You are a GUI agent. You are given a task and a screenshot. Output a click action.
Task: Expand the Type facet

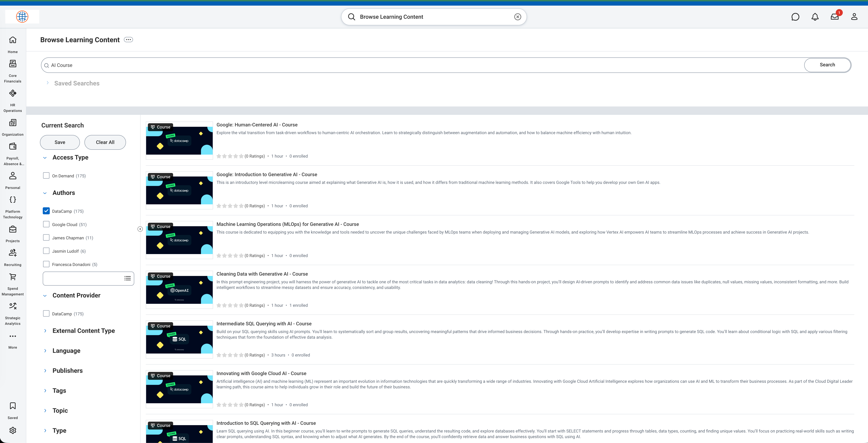click(45, 431)
